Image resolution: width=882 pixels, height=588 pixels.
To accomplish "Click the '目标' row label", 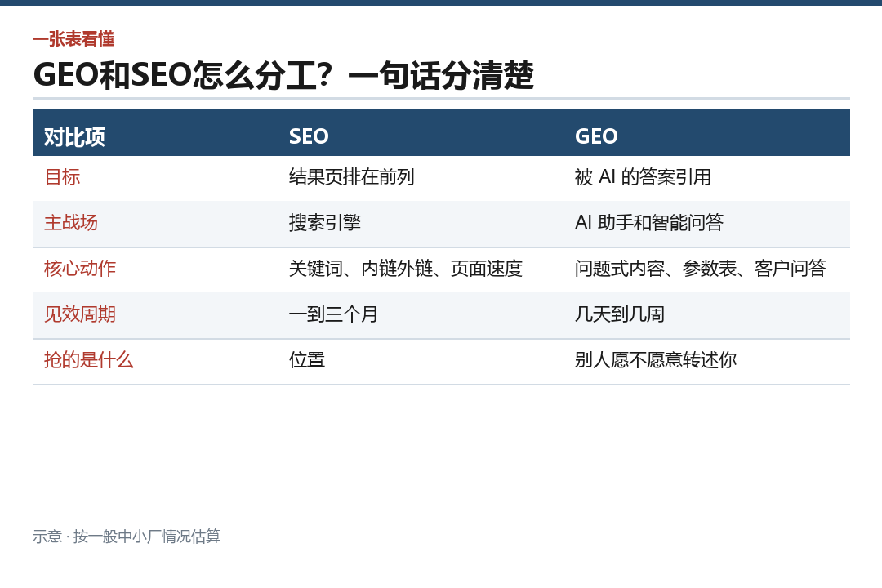I will point(62,177).
